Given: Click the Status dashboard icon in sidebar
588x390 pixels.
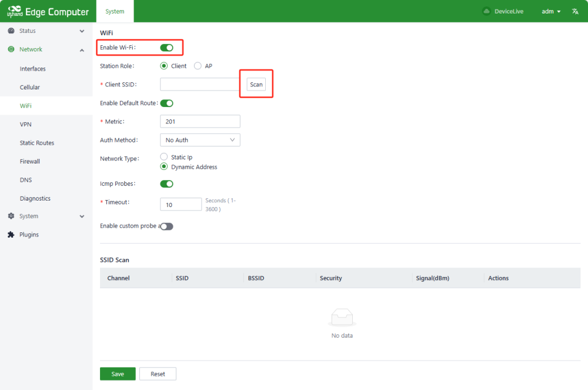Looking at the screenshot, I should click(11, 31).
